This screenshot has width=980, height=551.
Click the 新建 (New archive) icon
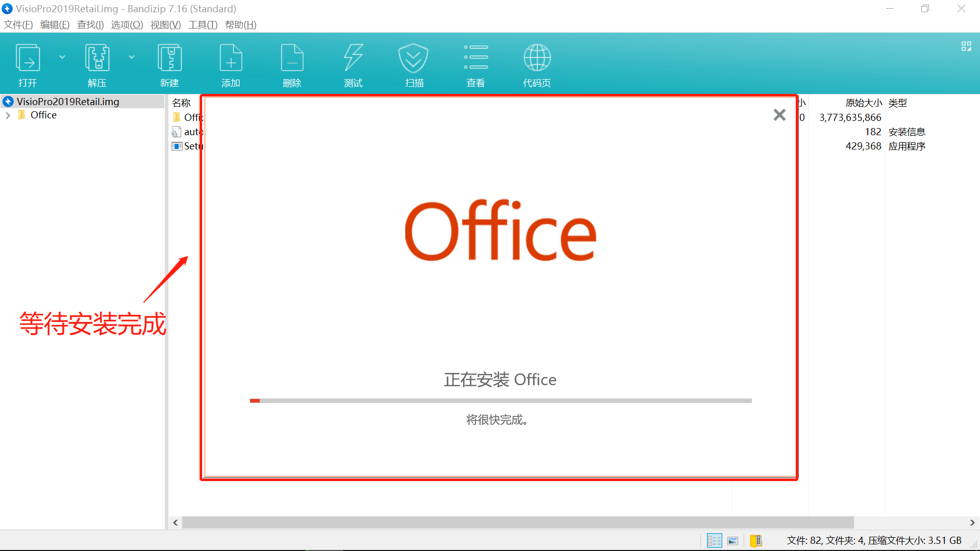pos(169,64)
